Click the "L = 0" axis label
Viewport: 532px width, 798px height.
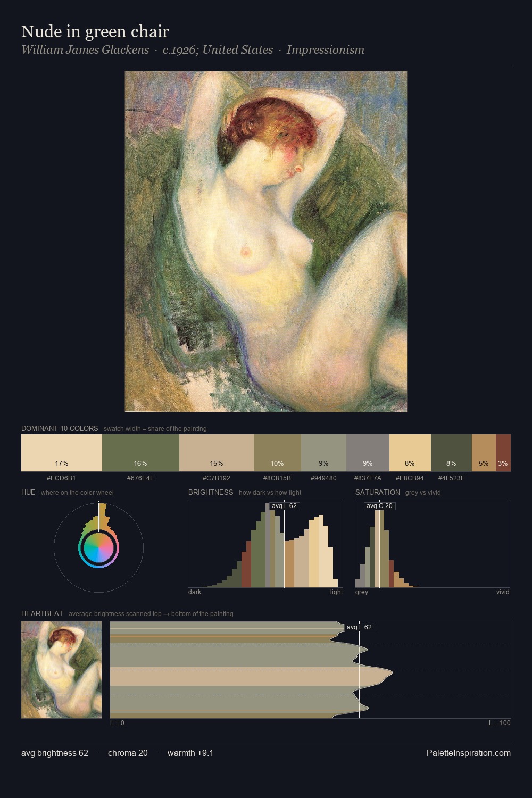tap(117, 723)
